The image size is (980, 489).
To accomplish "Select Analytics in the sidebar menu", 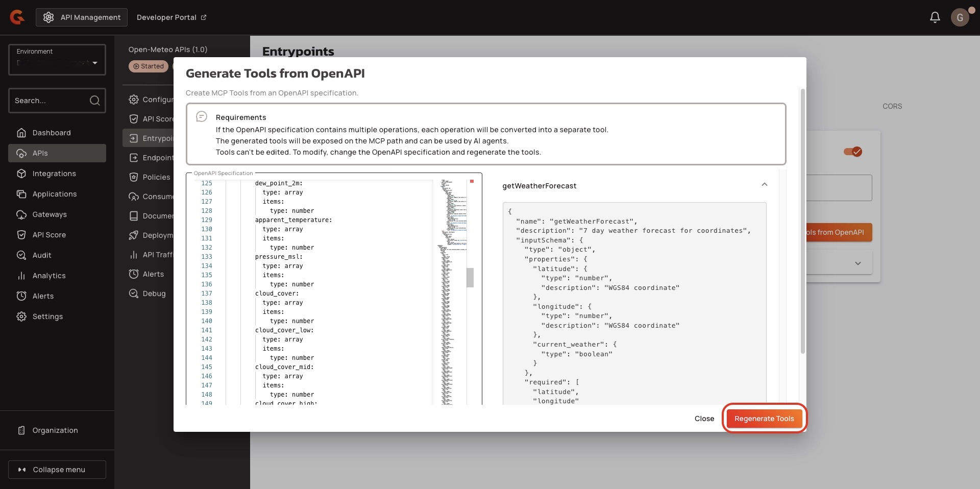I will click(x=49, y=276).
